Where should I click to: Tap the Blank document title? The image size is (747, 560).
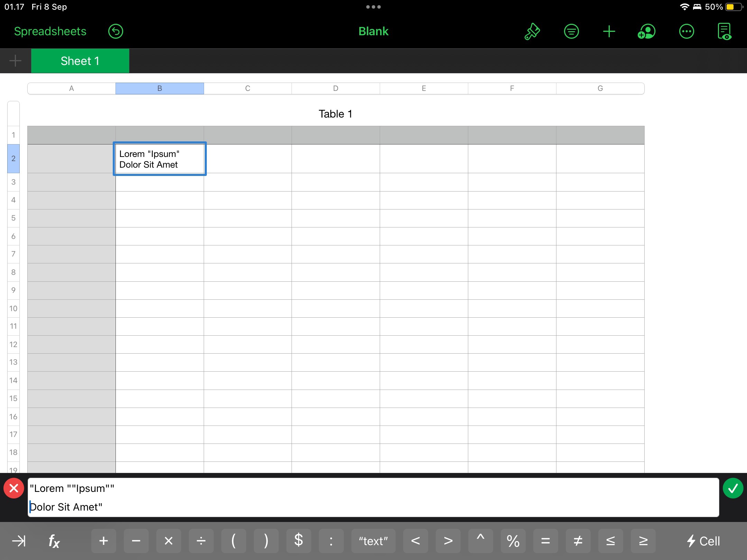click(373, 31)
